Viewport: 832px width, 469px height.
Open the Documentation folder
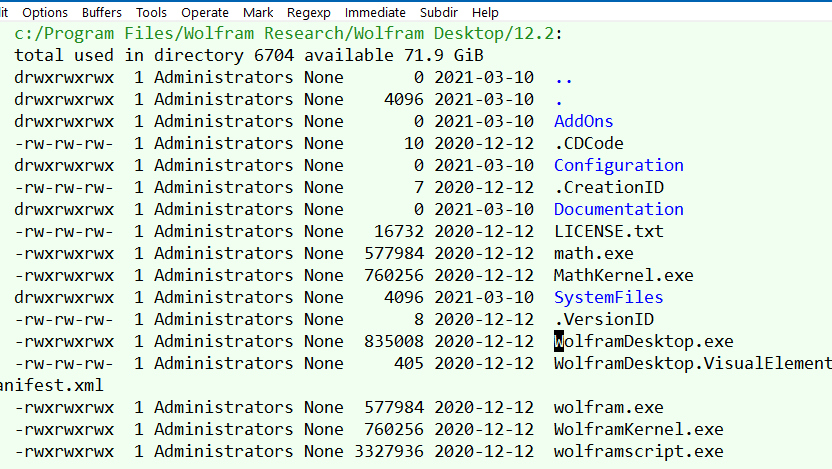[618, 209]
